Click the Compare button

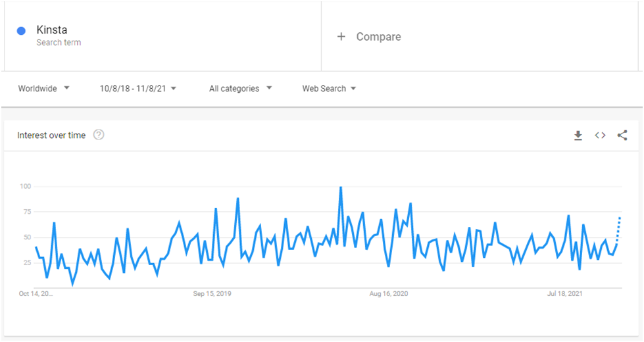point(369,37)
